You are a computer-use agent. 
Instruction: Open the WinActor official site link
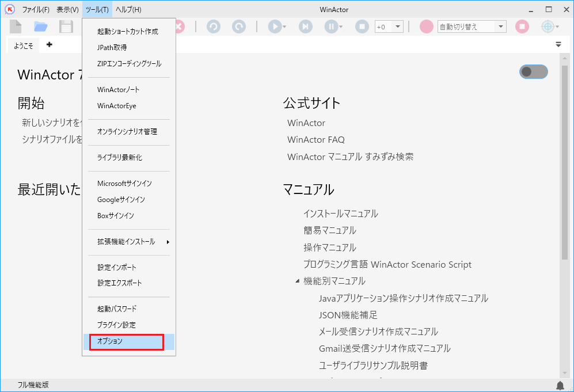coord(306,123)
